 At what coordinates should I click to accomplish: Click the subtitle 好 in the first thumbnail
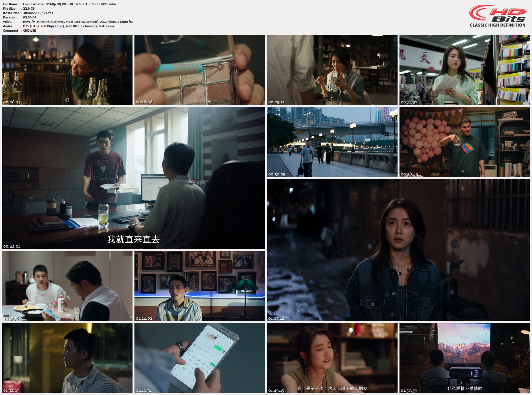[x=67, y=100]
